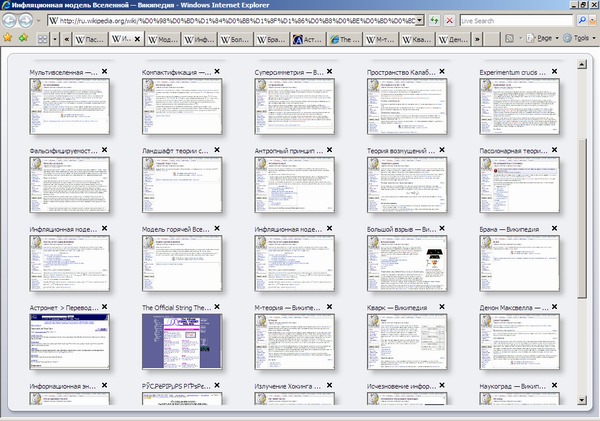The height and width of the screenshot is (421, 600).
Task: Click the address bar URL field
Action: pyautogui.click(x=237, y=20)
